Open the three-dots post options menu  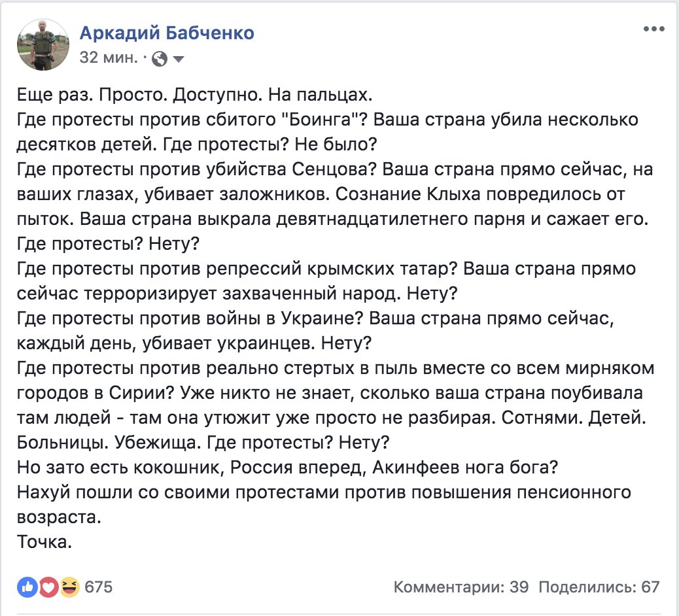[x=653, y=29]
